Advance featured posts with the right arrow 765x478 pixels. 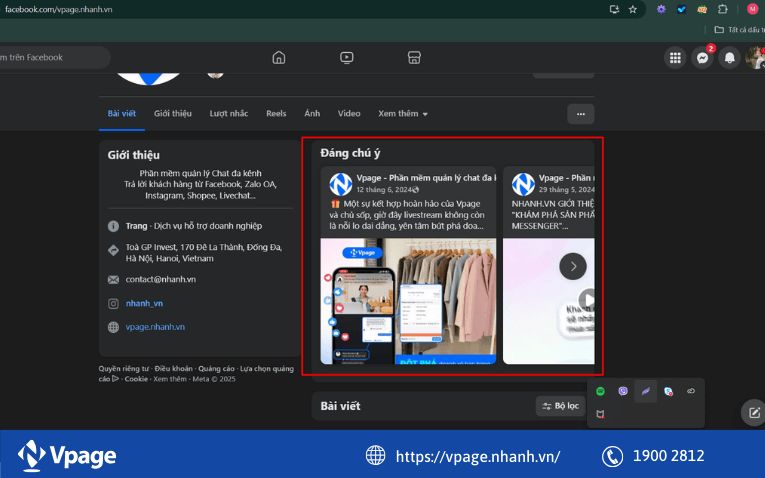click(573, 266)
